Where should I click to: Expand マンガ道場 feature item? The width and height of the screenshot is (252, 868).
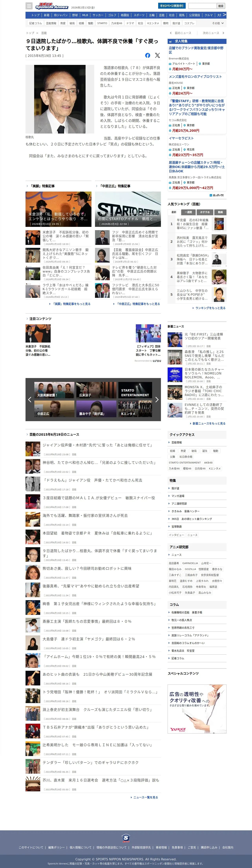[197, 496]
